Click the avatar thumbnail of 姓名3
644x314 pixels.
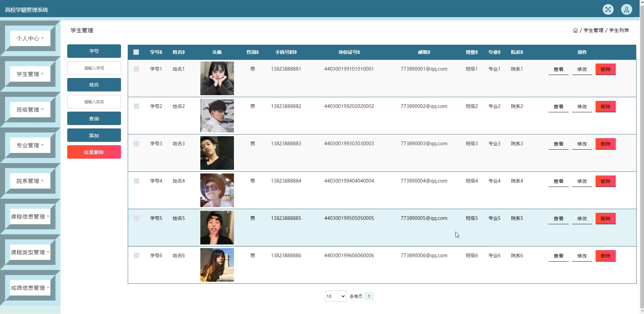tap(217, 153)
